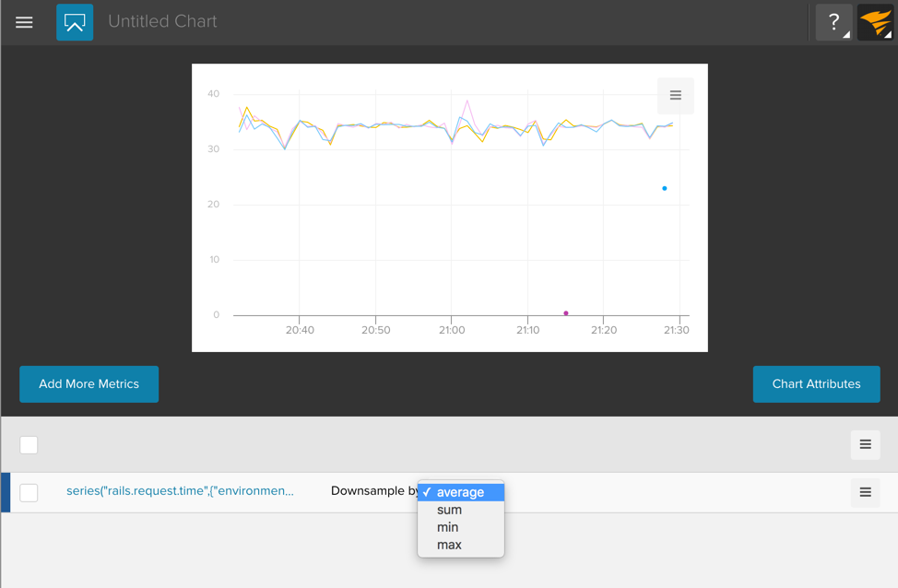Open the metrics table header menu icon

pos(865,445)
